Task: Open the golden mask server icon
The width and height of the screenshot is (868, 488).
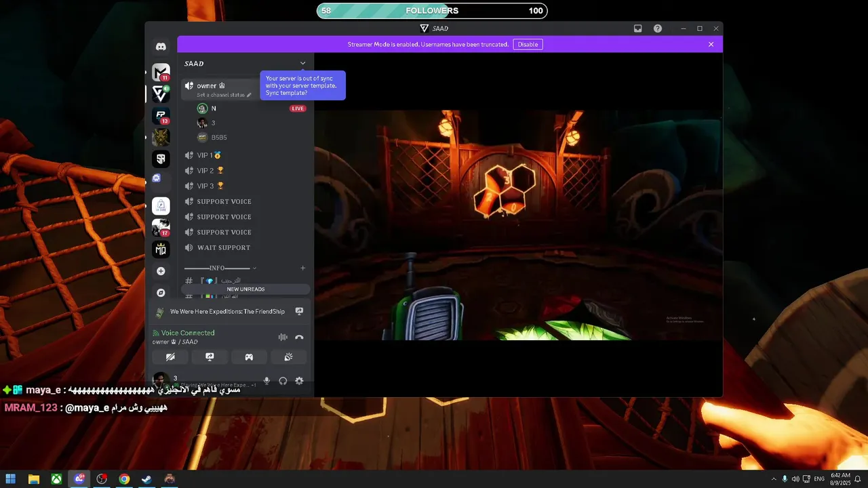Action: click(161, 138)
